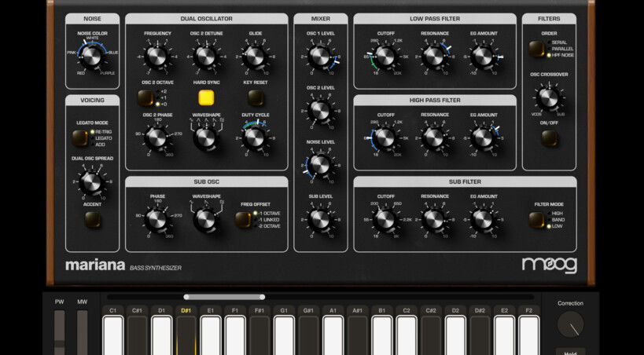Click the Low Pass Filter Resonance knob
The image size is (644, 355).
pyautogui.click(x=434, y=57)
